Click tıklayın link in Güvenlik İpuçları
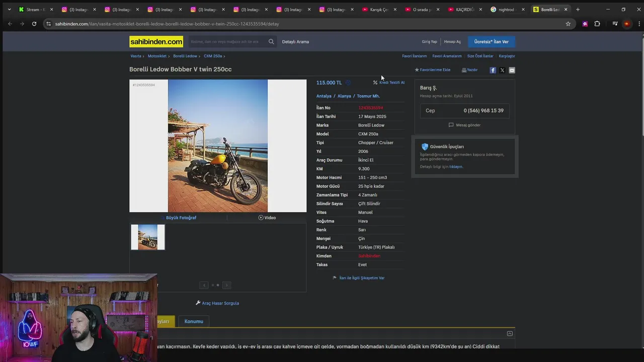 pyautogui.click(x=456, y=167)
